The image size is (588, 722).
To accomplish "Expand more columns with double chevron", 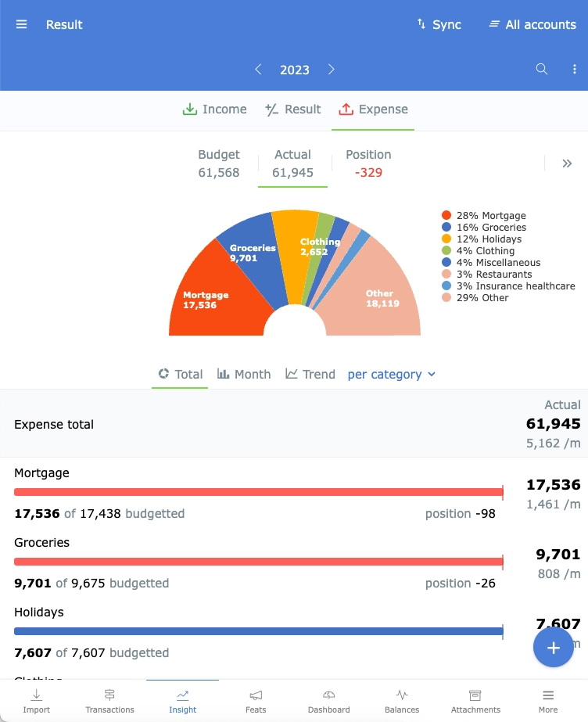I will click(x=567, y=163).
